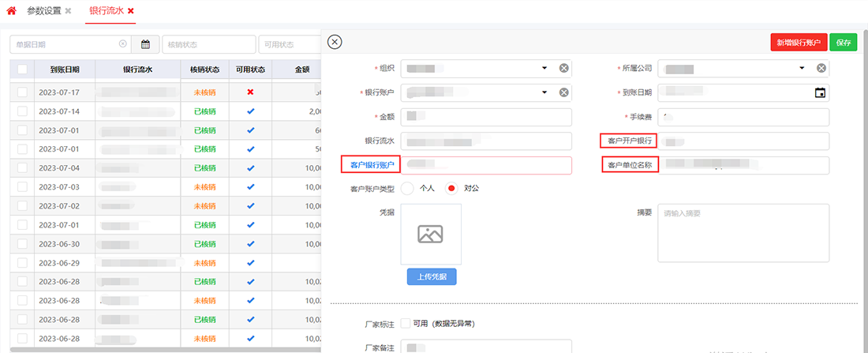Image resolution: width=868 pixels, height=353 pixels.
Task: Expand the 银行账户 dropdown arrow
Action: (544, 93)
